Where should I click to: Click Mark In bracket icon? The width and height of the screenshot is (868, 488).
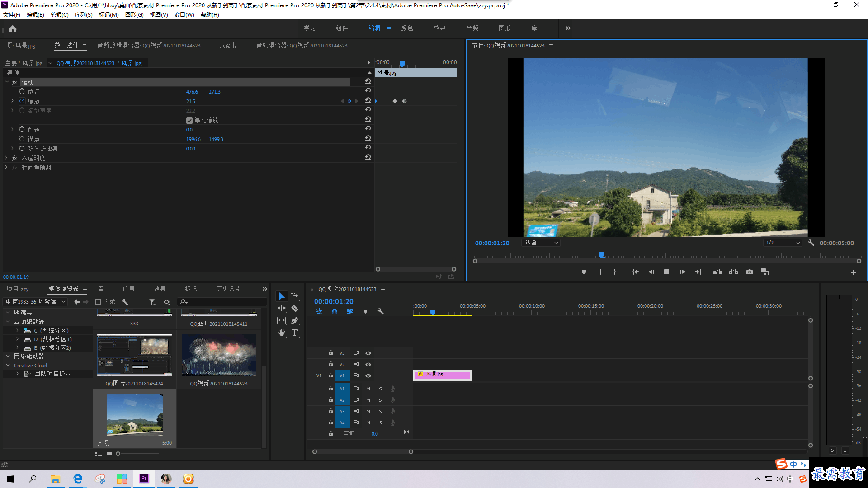click(x=600, y=272)
